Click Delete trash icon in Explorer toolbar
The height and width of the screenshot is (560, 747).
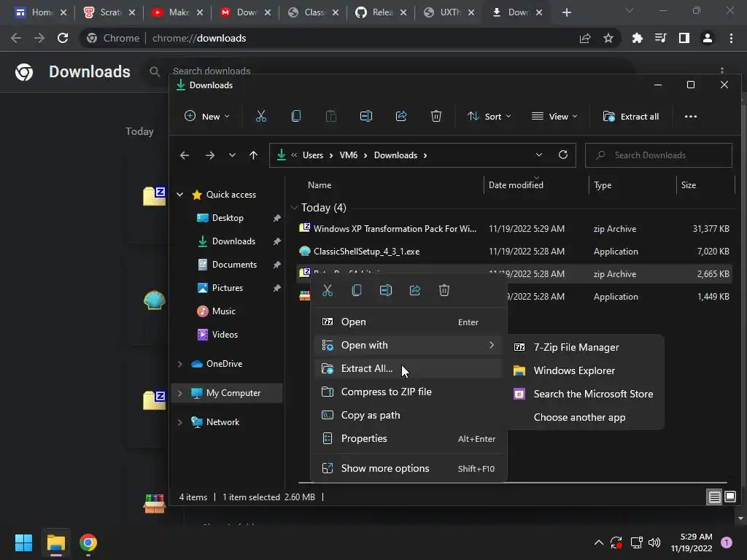[x=436, y=116]
